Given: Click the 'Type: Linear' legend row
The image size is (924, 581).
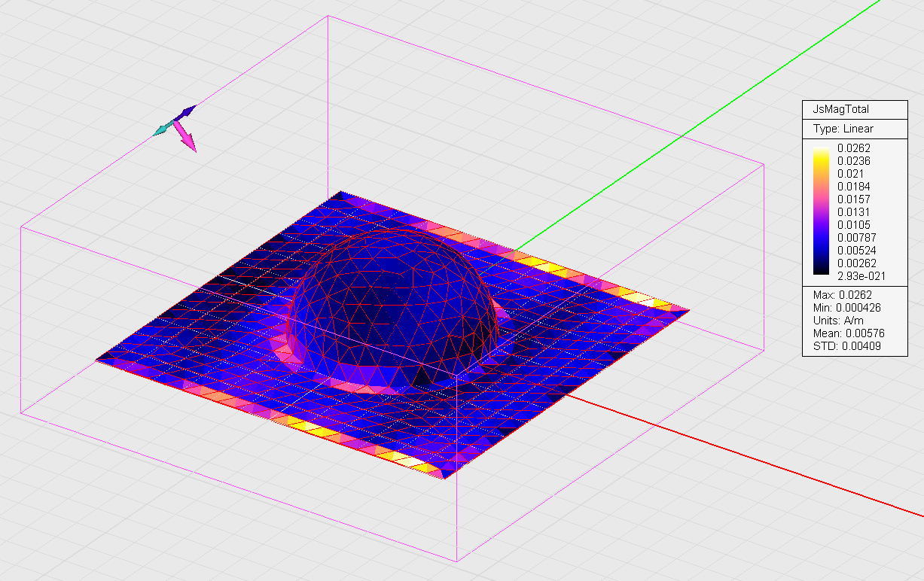Looking at the screenshot, I should (x=843, y=129).
